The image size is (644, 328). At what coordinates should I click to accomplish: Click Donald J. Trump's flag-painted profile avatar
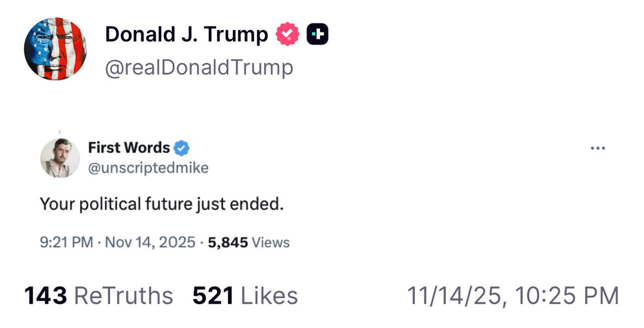(55, 49)
